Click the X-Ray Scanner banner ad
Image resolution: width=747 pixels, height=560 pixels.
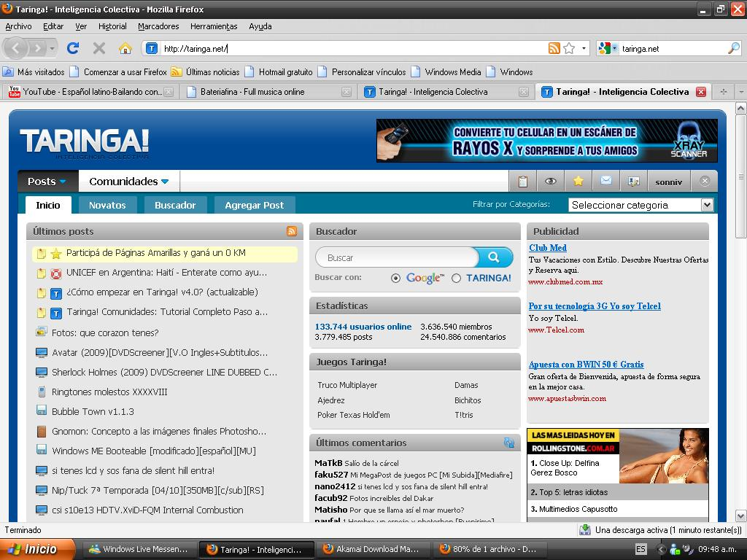coord(547,141)
